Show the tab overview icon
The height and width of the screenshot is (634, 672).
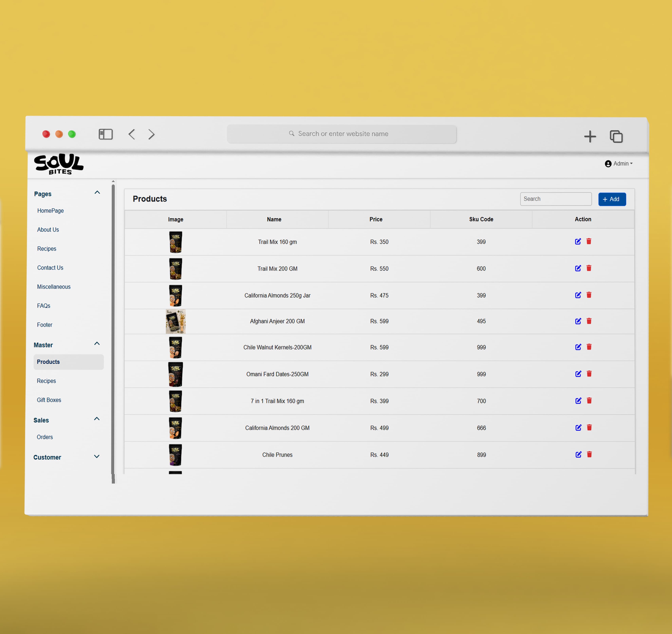616,136
